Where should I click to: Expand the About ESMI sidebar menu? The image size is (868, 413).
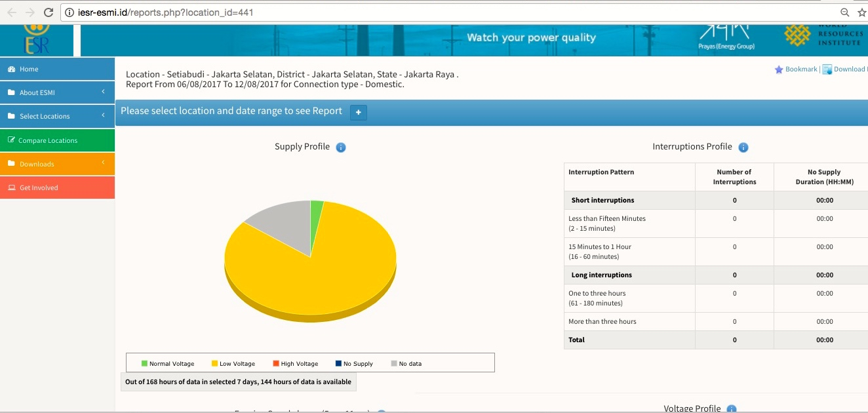tap(57, 92)
